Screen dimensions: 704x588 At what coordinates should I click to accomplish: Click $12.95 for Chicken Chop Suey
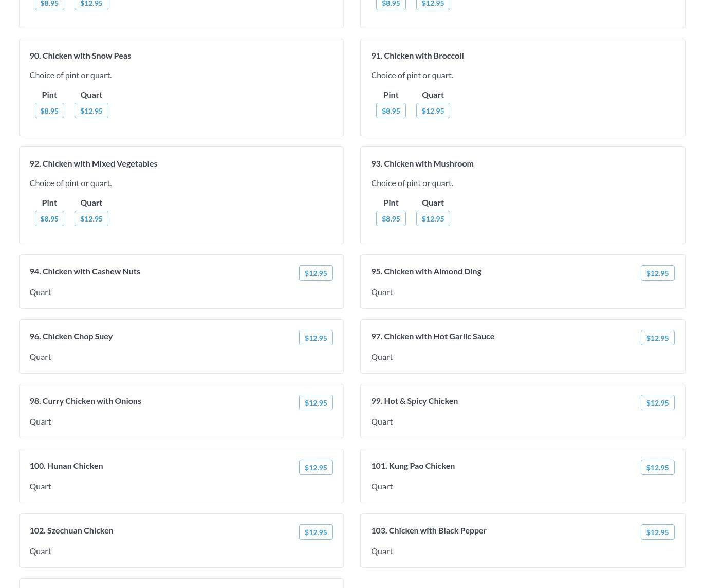point(316,338)
